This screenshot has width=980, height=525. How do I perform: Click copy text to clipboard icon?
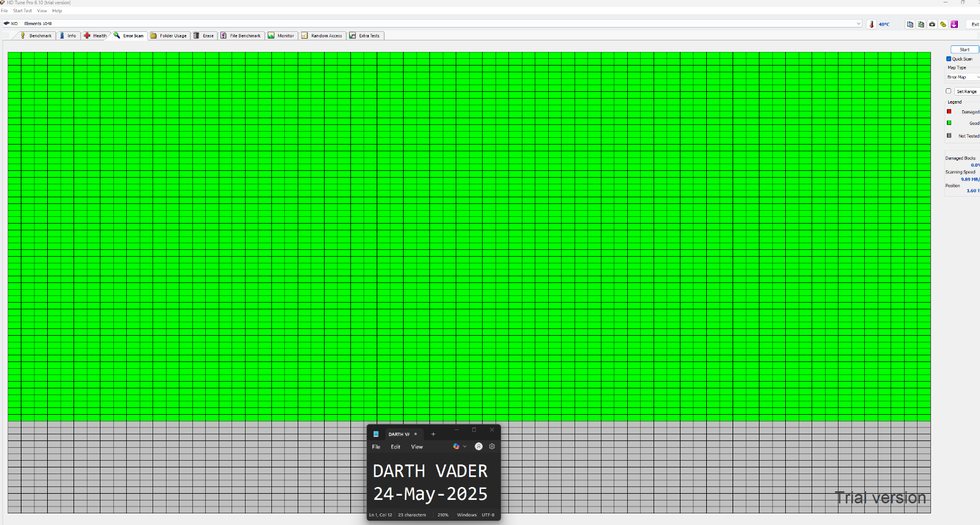pyautogui.click(x=910, y=25)
